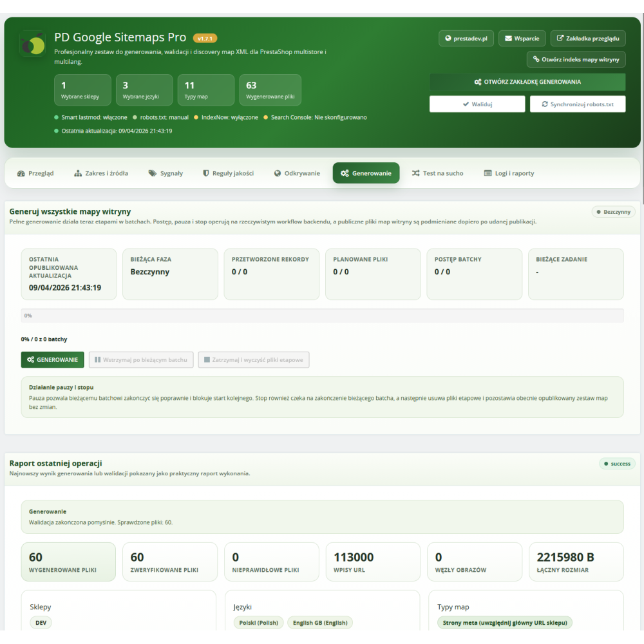Screen dimensions: 644x644
Task: Open the prestadev.pl link
Action: [x=466, y=38]
